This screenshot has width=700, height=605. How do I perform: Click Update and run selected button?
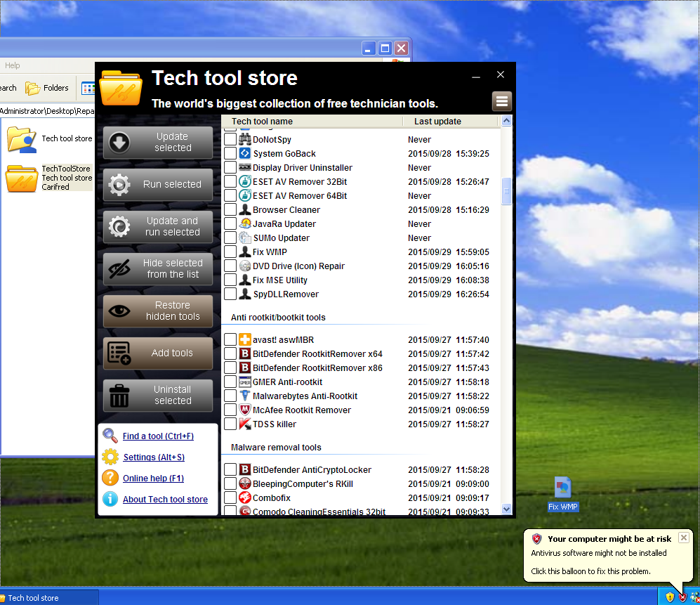pos(158,226)
